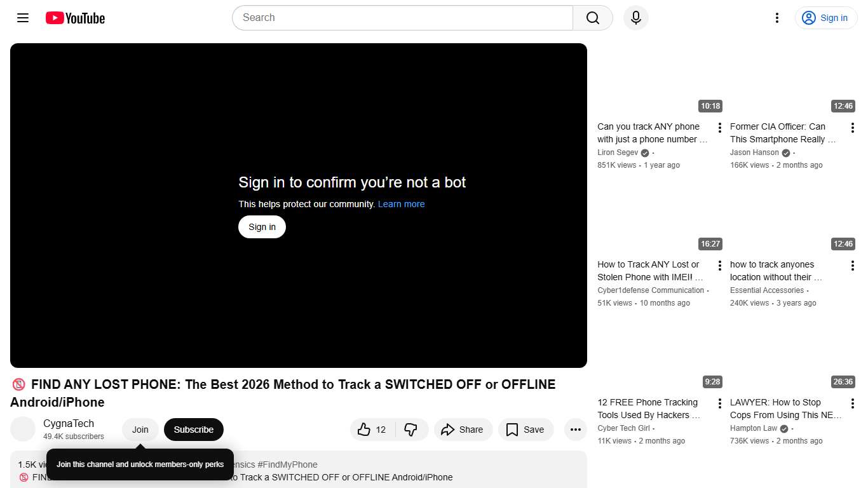Open options menu for the LAWYER video
The height and width of the screenshot is (488, 868).
(852, 403)
